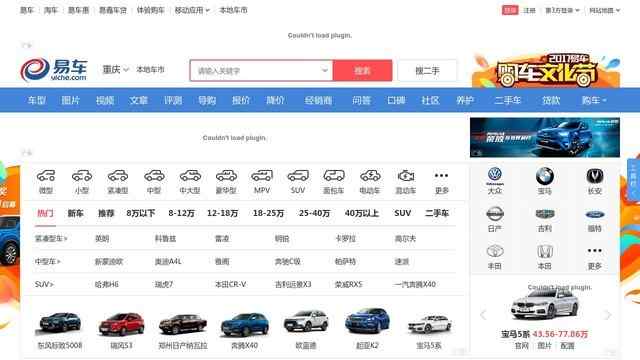Open 更多 car types ellipsis icon
The width and height of the screenshot is (640, 360).
tap(441, 176)
